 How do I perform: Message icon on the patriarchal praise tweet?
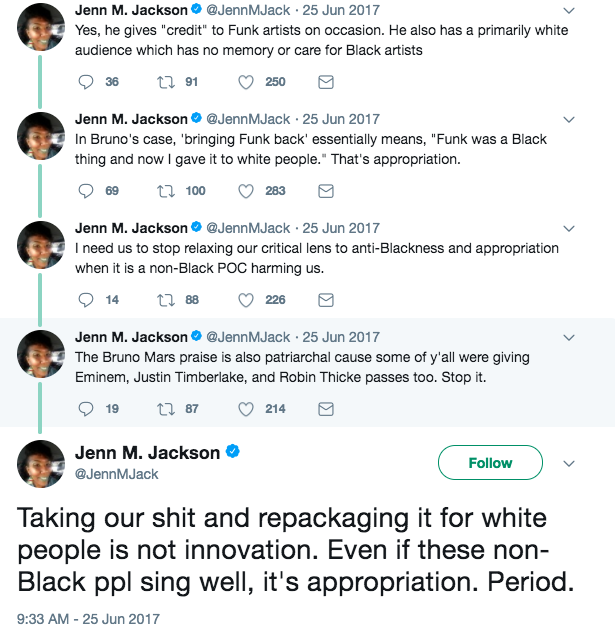(x=326, y=409)
